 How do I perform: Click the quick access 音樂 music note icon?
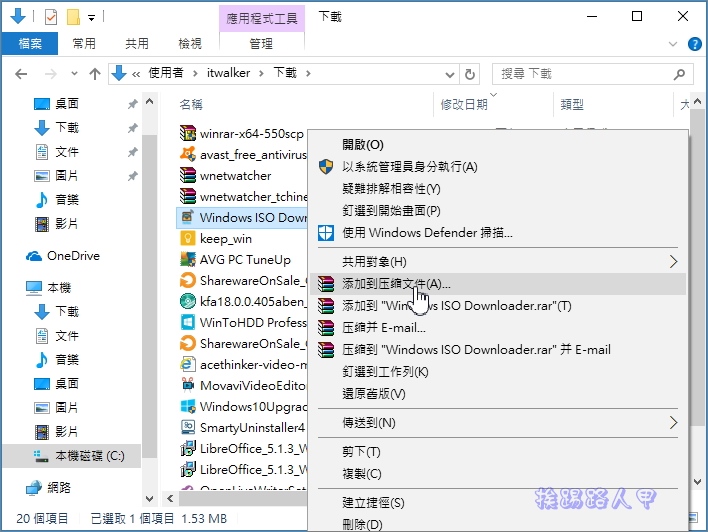pyautogui.click(x=42, y=200)
